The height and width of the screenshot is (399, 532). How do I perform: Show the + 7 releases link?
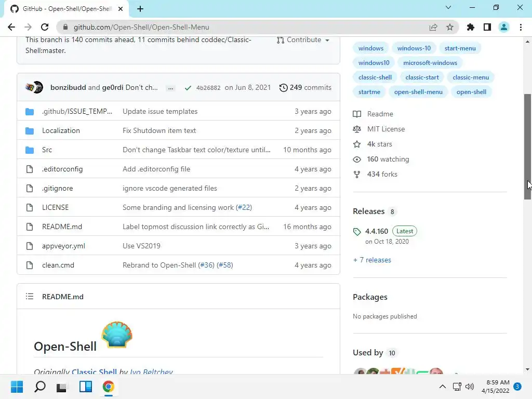pyautogui.click(x=372, y=260)
